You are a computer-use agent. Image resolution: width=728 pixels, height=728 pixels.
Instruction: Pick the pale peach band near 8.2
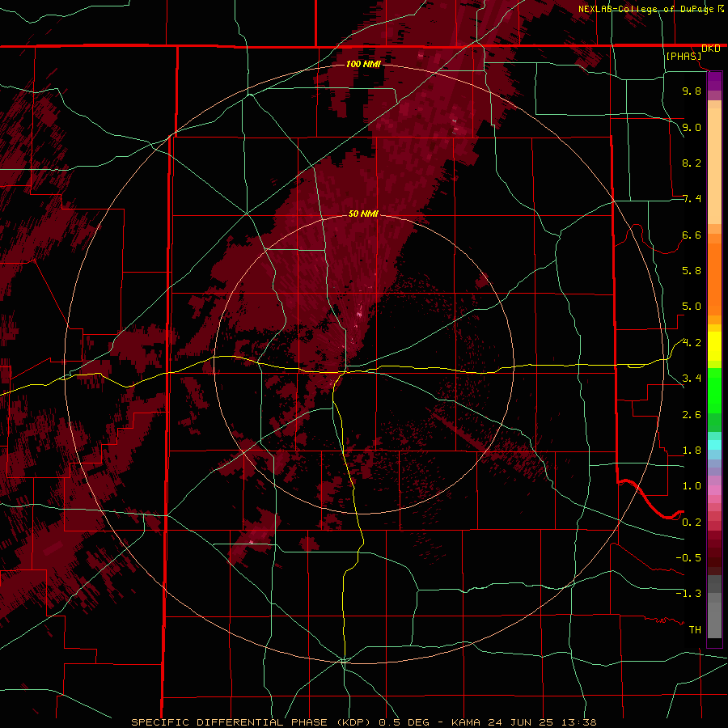tap(714, 166)
